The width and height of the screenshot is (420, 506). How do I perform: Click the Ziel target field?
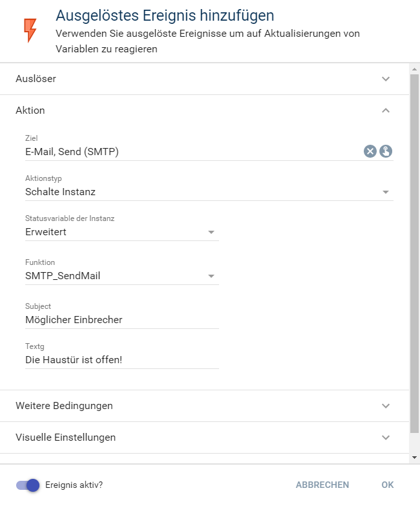click(x=191, y=152)
